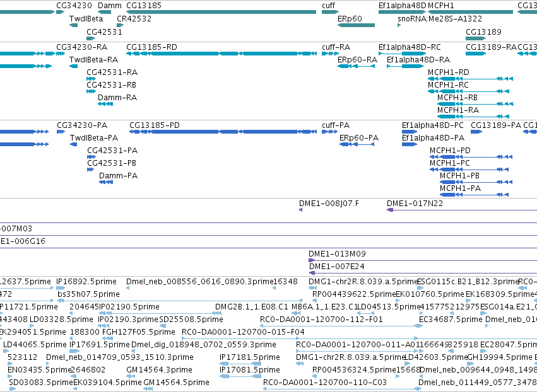Select the CG42531-RB transcript label
This screenshot has height=392, width=537.
(111, 85)
